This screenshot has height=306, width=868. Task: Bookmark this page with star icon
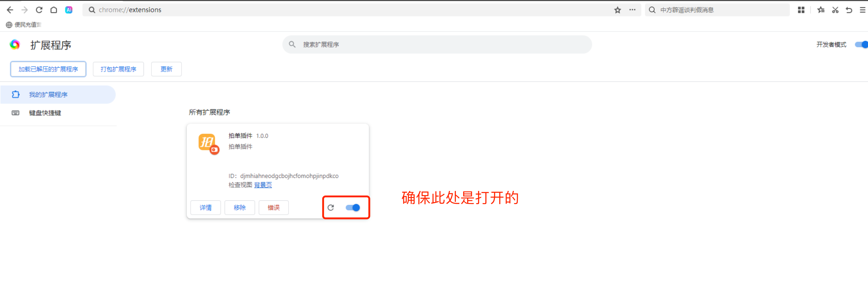[x=617, y=10]
